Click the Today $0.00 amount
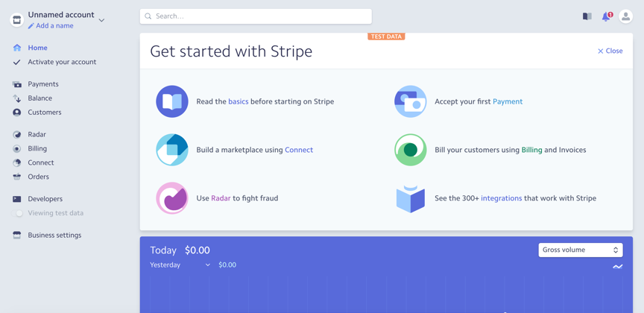This screenshot has width=644, height=313. tap(197, 250)
